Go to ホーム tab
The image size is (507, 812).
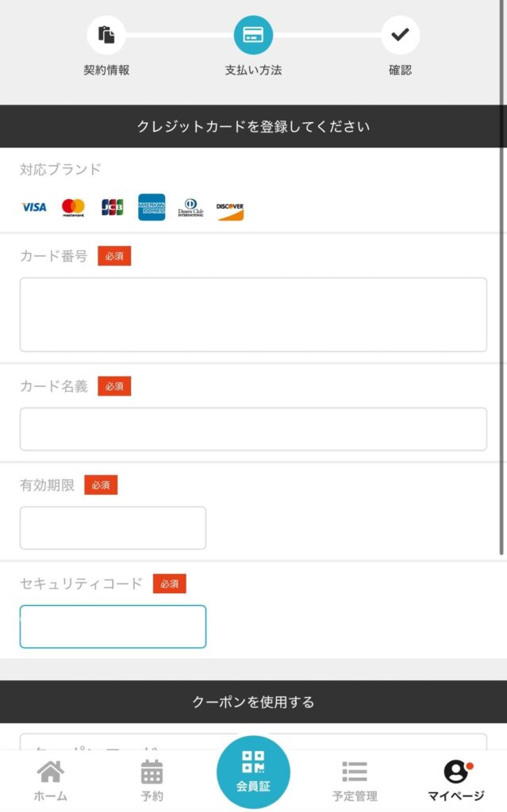(50, 780)
